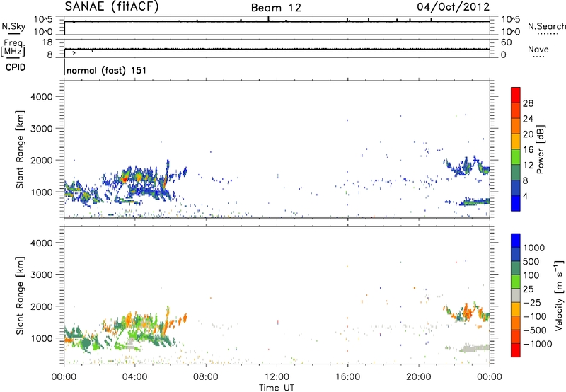Click the CPID row label
The width and height of the screenshot is (566, 392).
pyautogui.click(x=16, y=67)
